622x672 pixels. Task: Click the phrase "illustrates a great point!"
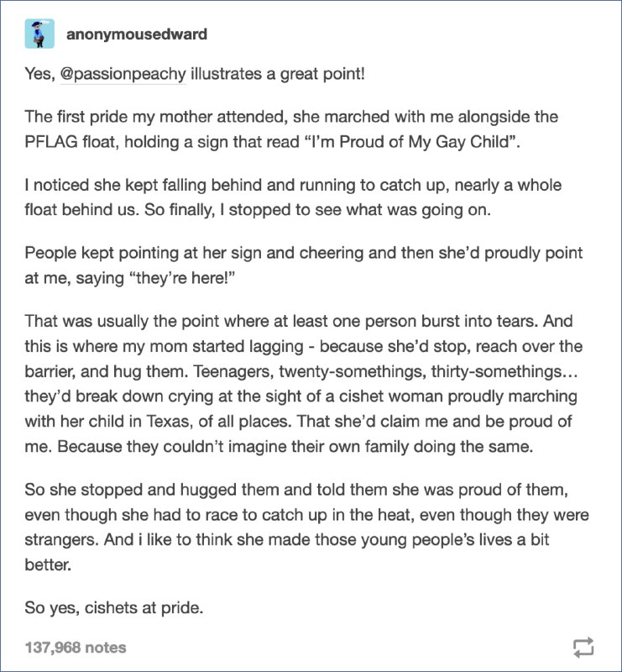pyautogui.click(x=278, y=74)
